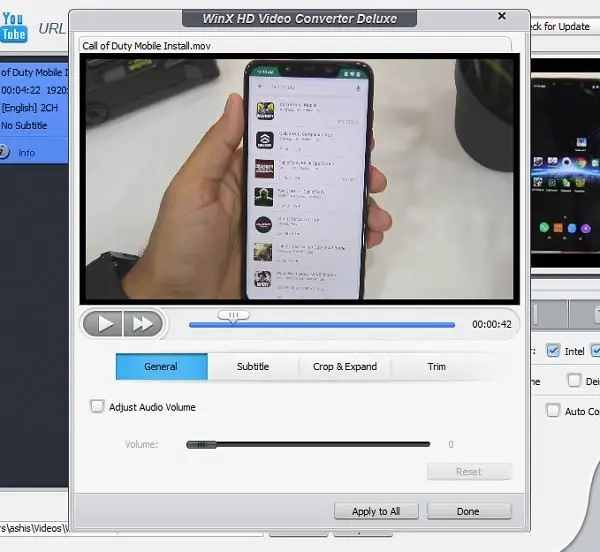
Task: Enable Adjust Audio Volume checkbox
Action: 97,406
